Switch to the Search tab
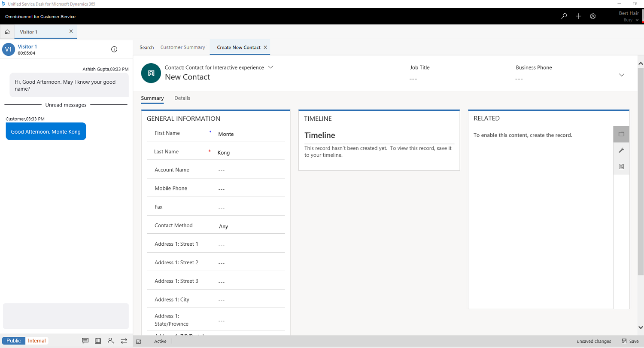 point(146,47)
